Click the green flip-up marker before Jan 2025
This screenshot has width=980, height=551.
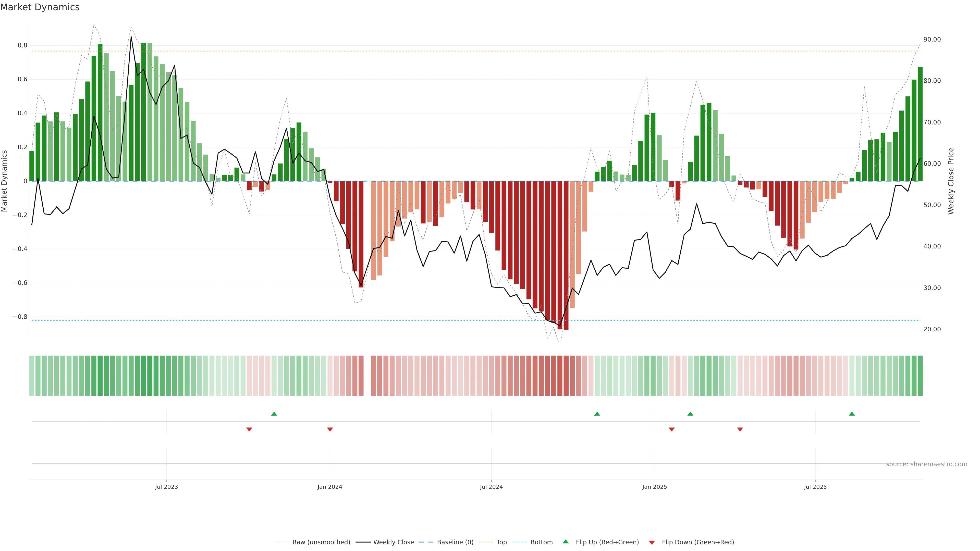tap(597, 414)
